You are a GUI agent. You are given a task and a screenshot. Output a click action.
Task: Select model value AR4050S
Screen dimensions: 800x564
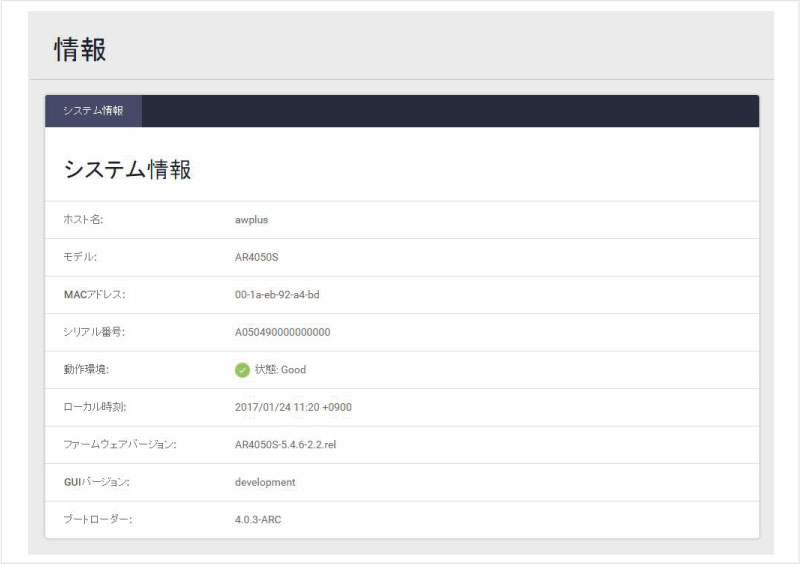click(x=257, y=257)
